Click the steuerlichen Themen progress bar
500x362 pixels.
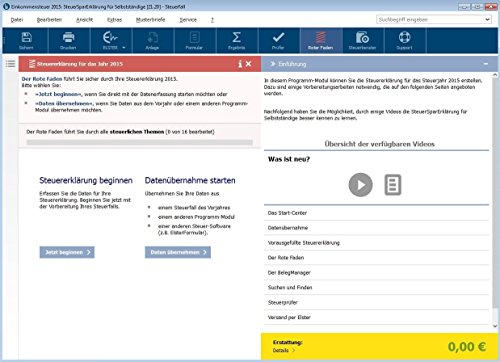(140, 142)
